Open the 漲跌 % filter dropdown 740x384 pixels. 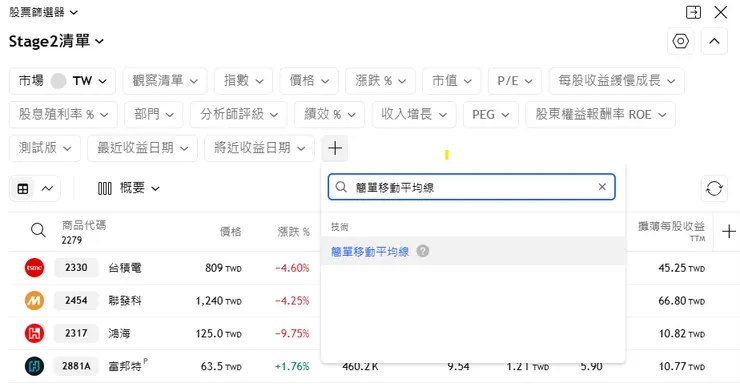coord(380,81)
